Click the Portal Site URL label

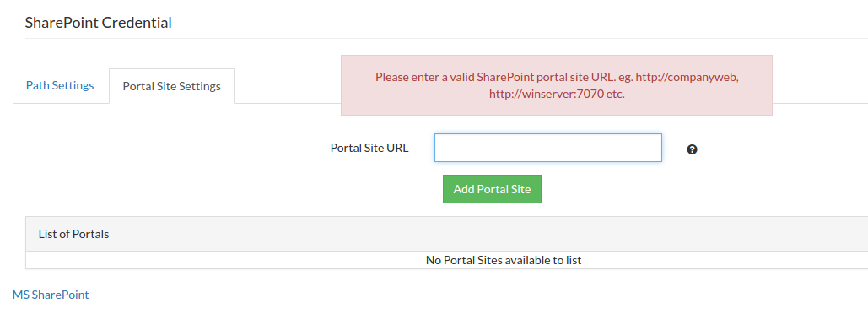(x=369, y=148)
